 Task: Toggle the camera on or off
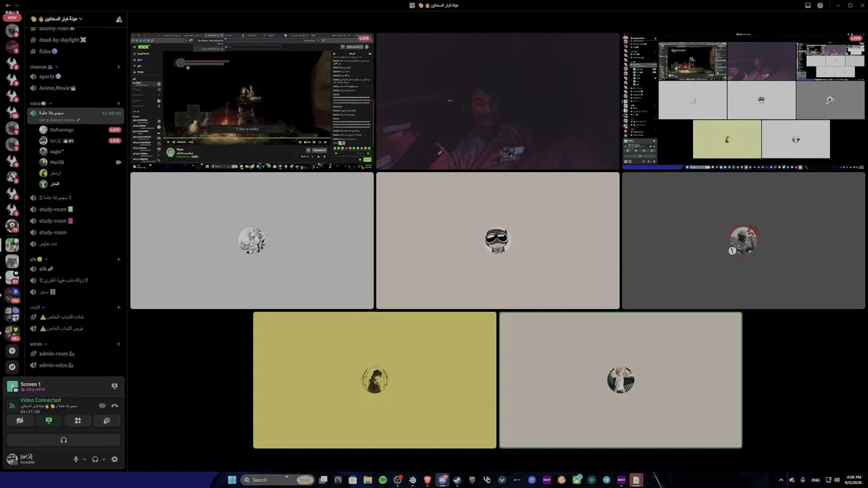[20, 421]
